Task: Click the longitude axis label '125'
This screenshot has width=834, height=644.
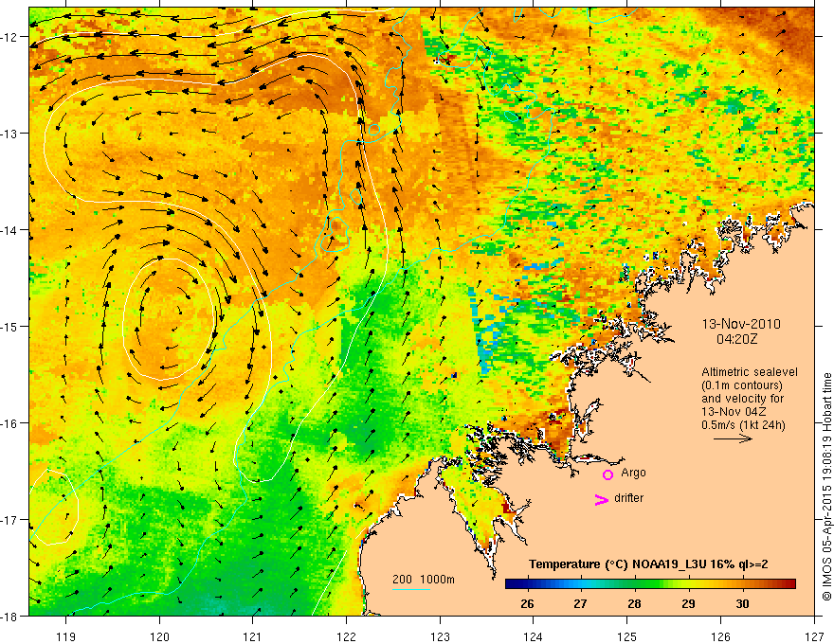Action: click(627, 636)
